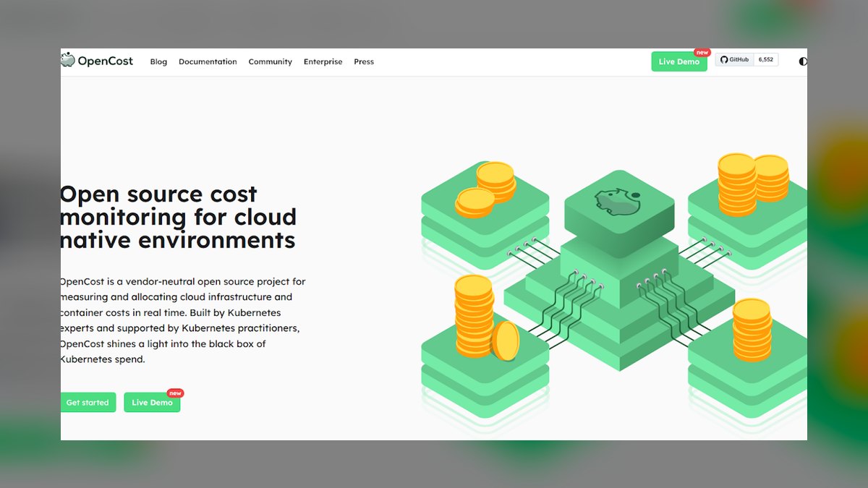Click the headline Open source cost monitoring
This screenshot has height=488, width=868.
pyautogui.click(x=178, y=217)
